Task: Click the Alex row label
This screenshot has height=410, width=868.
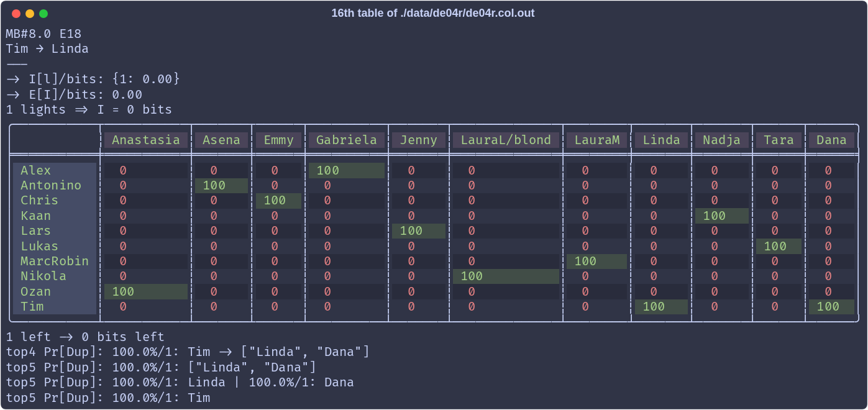Action: point(55,170)
